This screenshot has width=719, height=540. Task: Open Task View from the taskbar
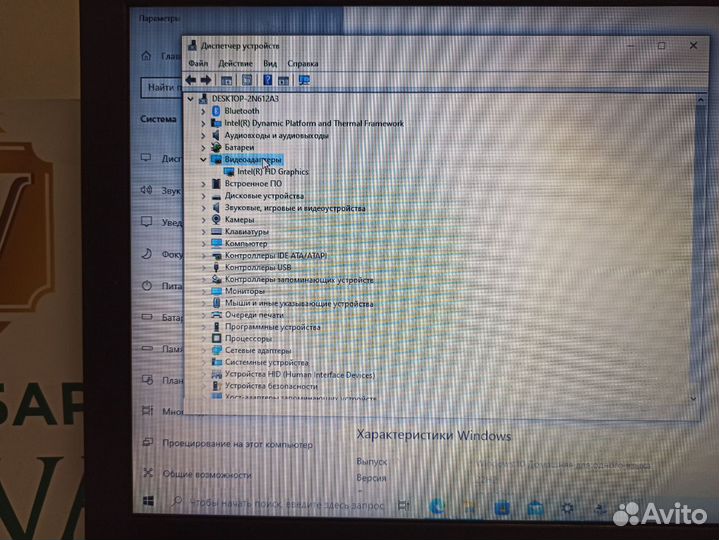tap(404, 506)
